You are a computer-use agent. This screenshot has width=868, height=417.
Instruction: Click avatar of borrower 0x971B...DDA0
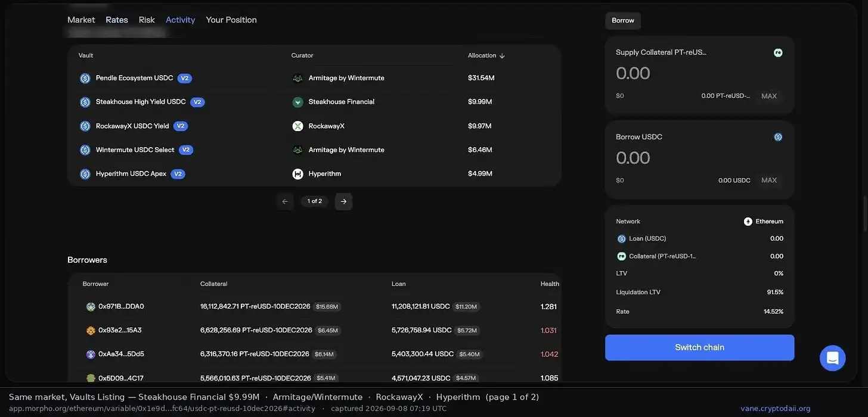pos(91,307)
